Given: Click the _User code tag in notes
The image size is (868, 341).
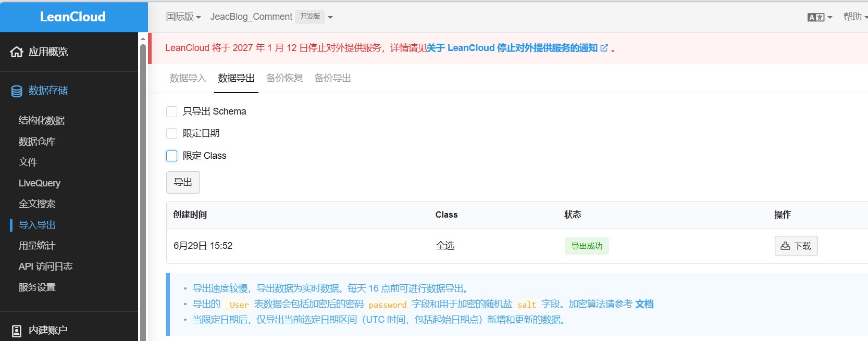Looking at the screenshot, I should click(237, 305).
